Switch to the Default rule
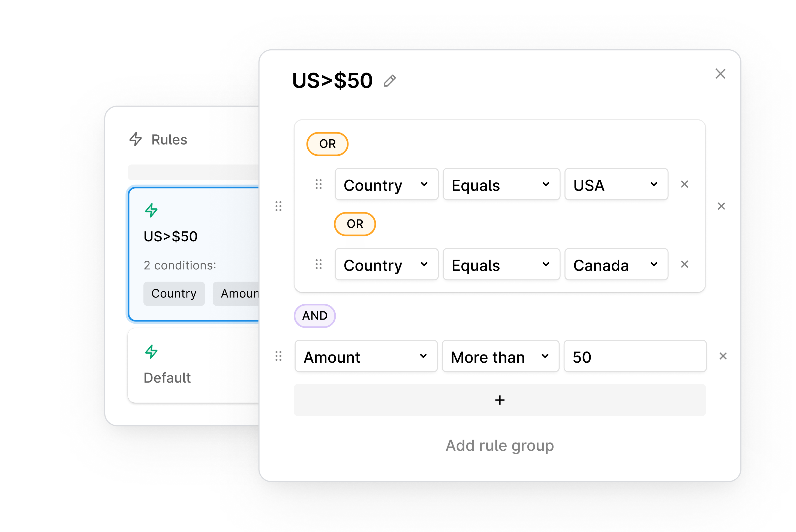 (x=190, y=366)
